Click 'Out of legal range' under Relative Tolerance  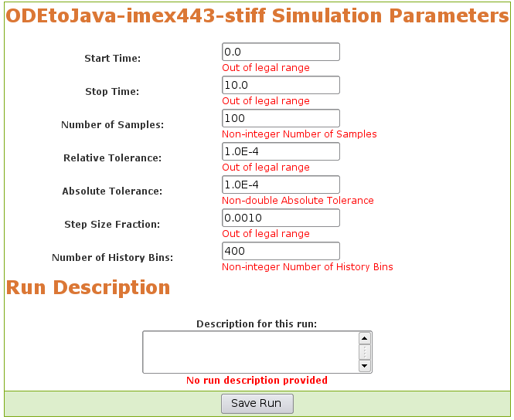click(x=266, y=168)
